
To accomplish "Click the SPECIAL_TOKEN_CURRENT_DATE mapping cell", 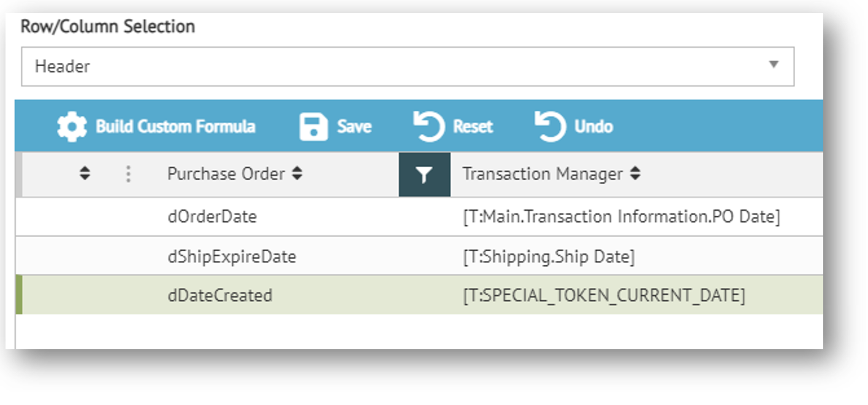I will [604, 296].
